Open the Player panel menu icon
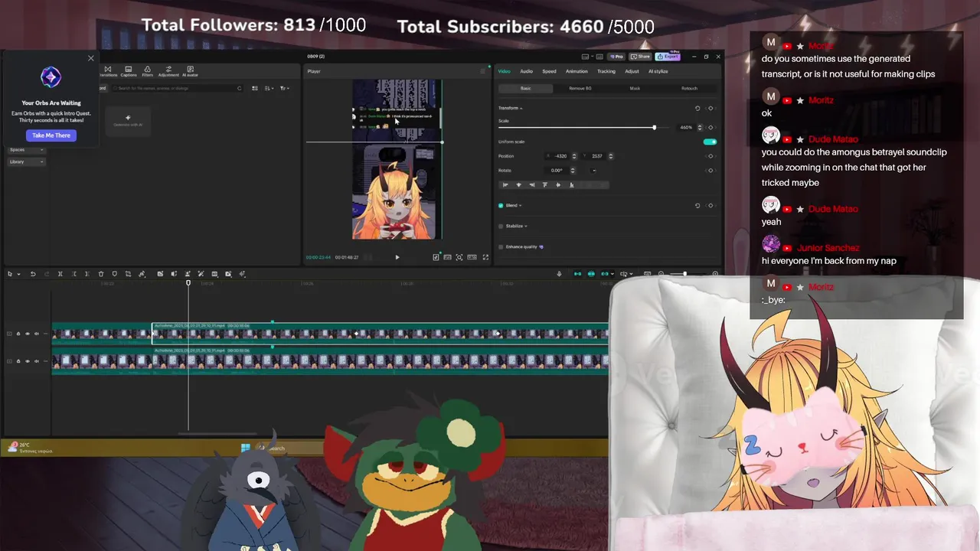 point(482,71)
